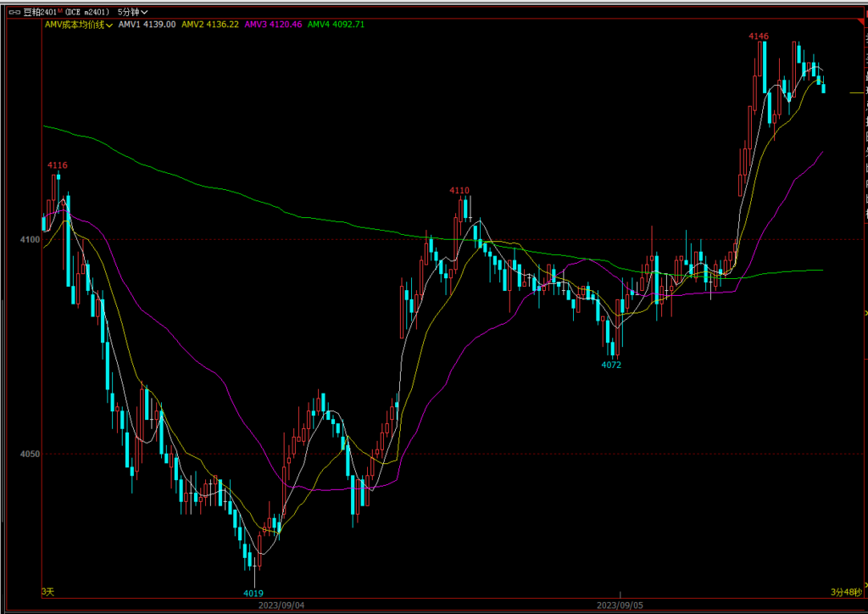
Task: Click the 4072 trough price label
Action: pos(611,365)
